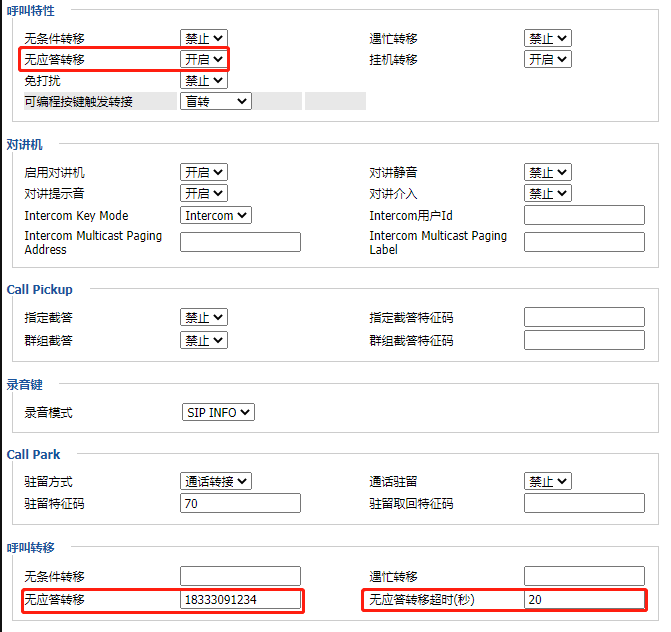This screenshot has width=671, height=632.
Task: Open the Intercom Key Mode dropdown
Action: click(x=216, y=215)
